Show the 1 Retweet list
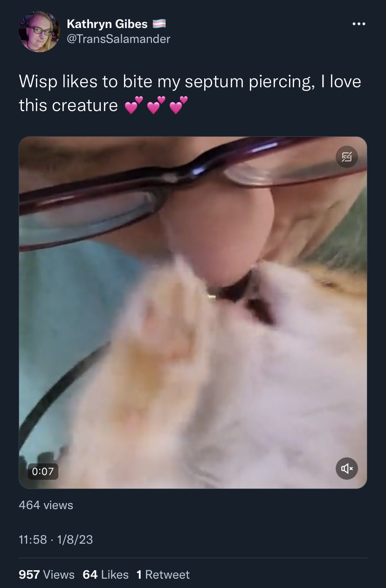Viewport: 386px width, 588px height. point(163,574)
